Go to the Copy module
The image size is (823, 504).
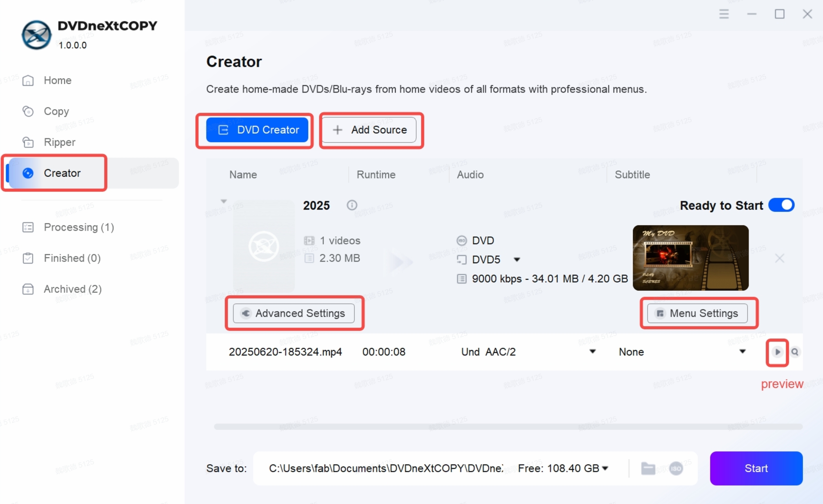pyautogui.click(x=46, y=111)
